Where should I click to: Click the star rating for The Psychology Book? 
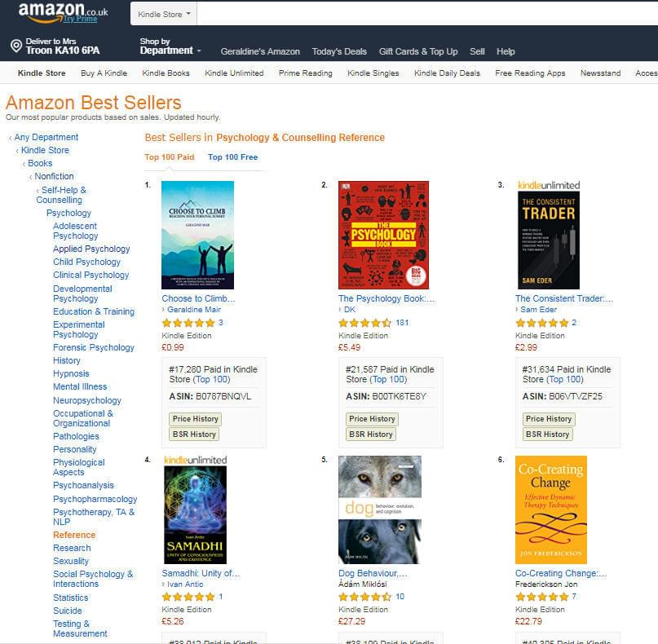pos(364,323)
